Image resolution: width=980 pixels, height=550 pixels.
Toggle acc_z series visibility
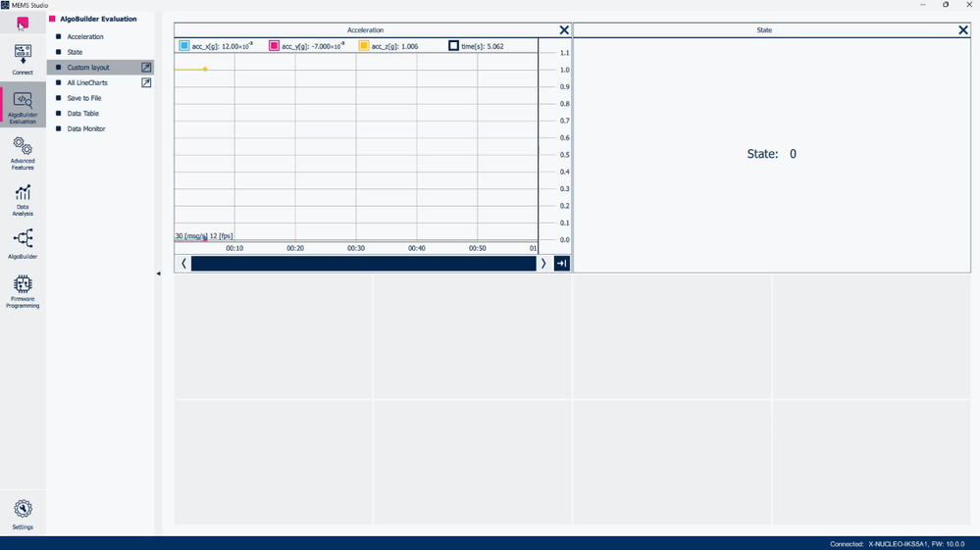(x=364, y=45)
